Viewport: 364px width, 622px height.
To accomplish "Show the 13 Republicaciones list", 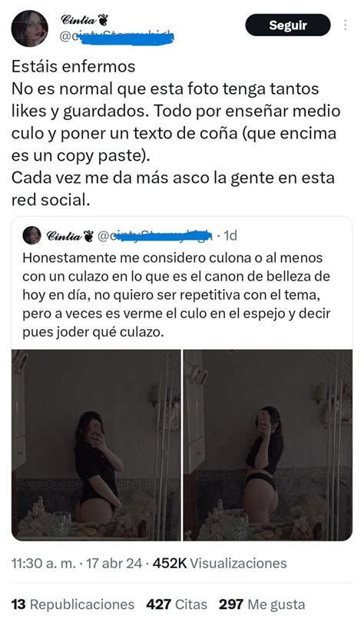I will [x=73, y=604].
